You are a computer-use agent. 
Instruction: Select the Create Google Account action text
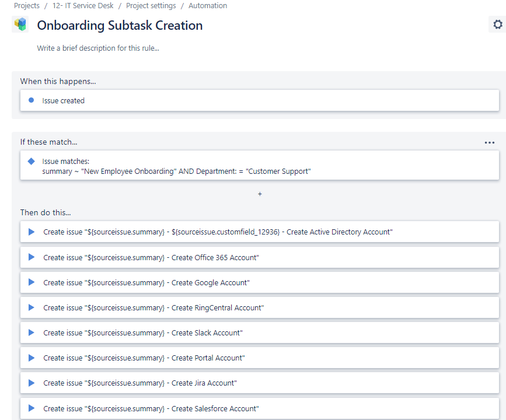(146, 282)
